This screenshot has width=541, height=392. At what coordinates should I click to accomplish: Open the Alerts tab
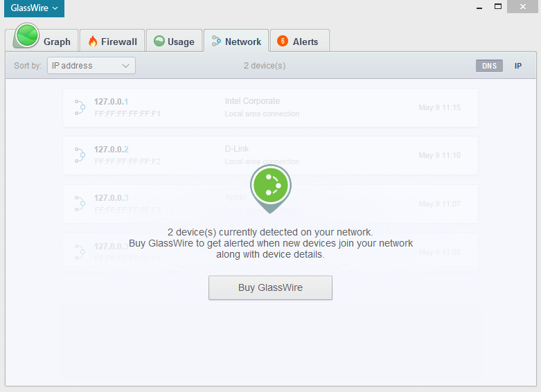(x=299, y=41)
